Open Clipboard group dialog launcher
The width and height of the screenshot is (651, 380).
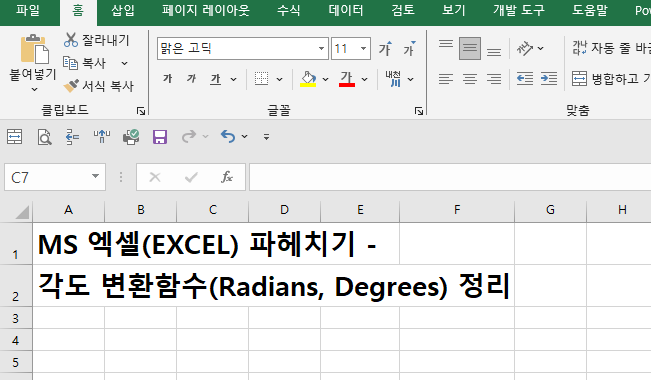pos(141,111)
